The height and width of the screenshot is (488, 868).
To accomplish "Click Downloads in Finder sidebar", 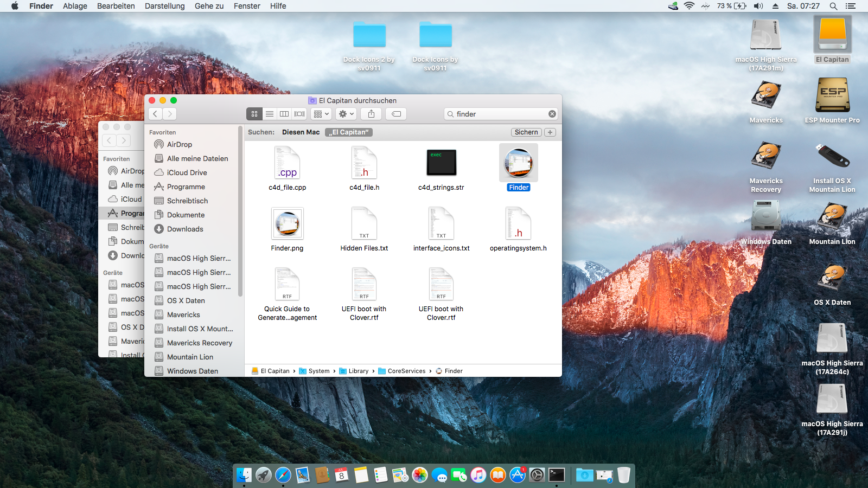I will point(185,229).
